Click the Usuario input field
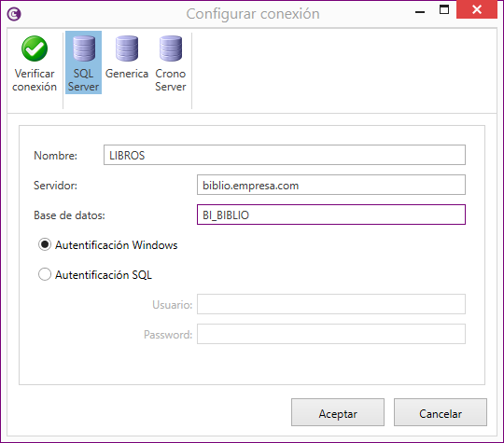 pos(331,304)
